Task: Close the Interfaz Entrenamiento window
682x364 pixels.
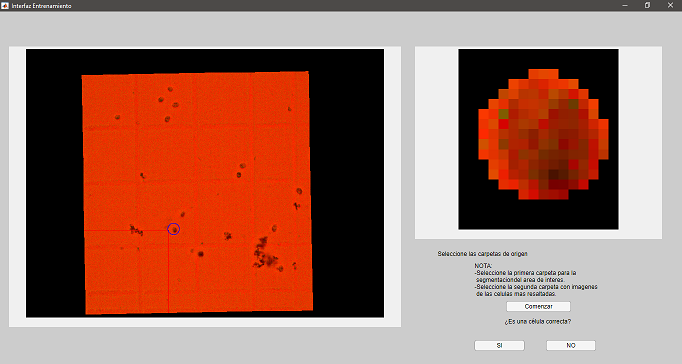Action: point(670,6)
